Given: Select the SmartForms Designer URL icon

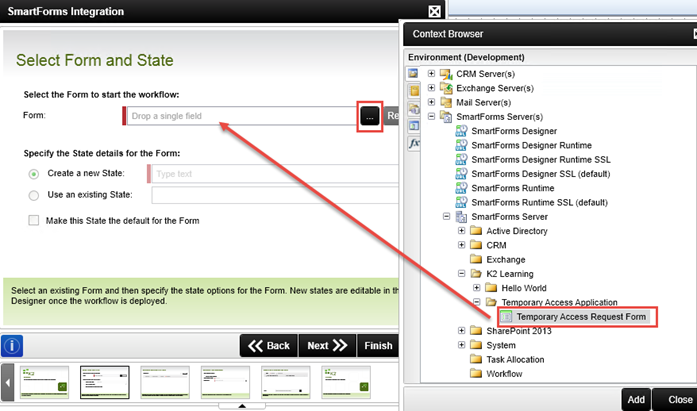Looking at the screenshot, I should point(461,131).
